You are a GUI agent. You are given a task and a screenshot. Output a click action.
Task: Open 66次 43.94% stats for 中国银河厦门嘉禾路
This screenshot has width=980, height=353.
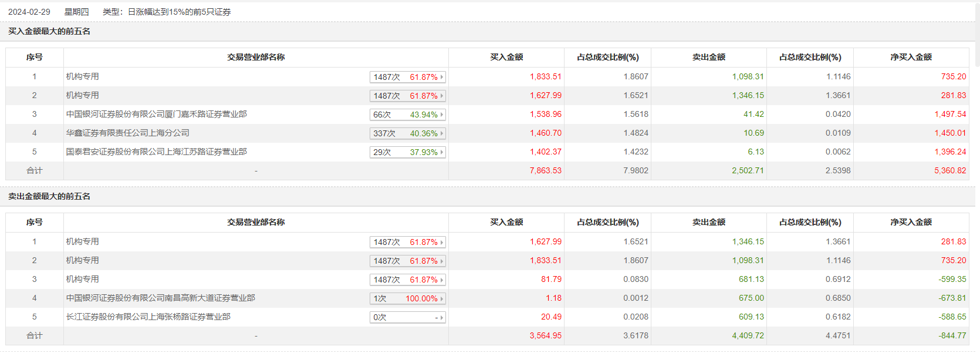(x=407, y=115)
